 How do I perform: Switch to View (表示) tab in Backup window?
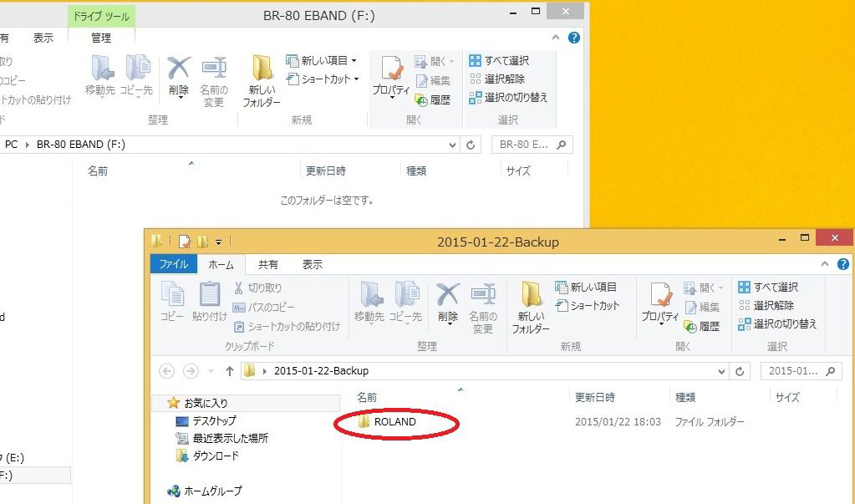point(313,265)
